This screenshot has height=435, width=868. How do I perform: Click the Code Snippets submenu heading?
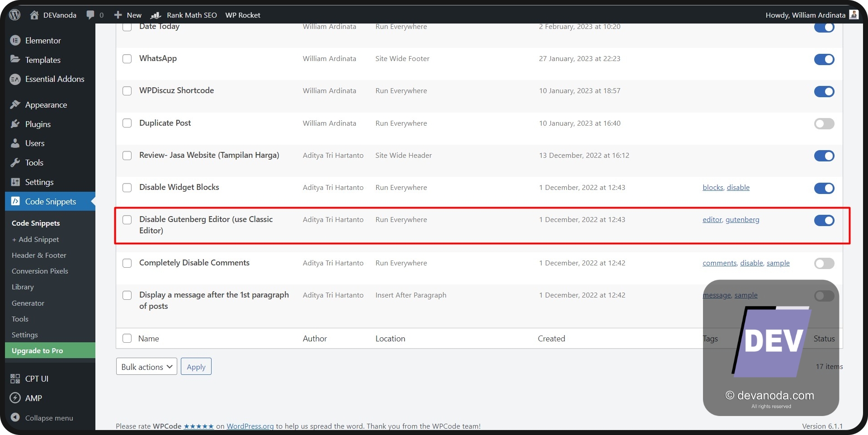36,223
